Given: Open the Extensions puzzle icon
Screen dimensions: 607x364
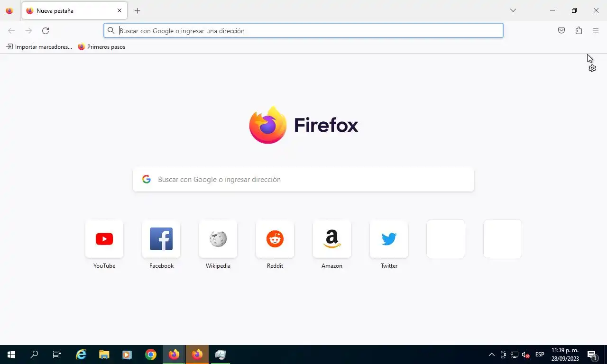Looking at the screenshot, I should (579, 31).
